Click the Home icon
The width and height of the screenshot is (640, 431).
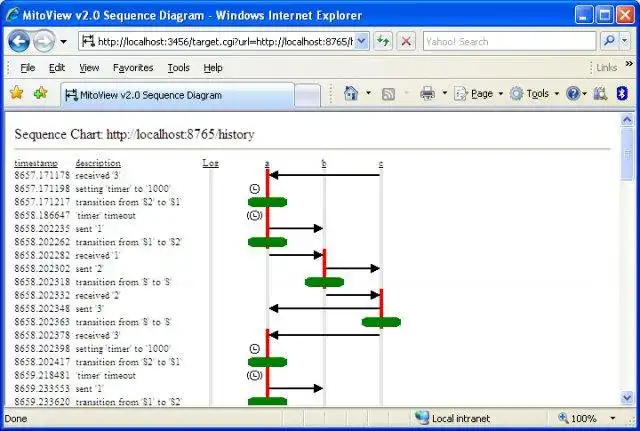tap(351, 93)
